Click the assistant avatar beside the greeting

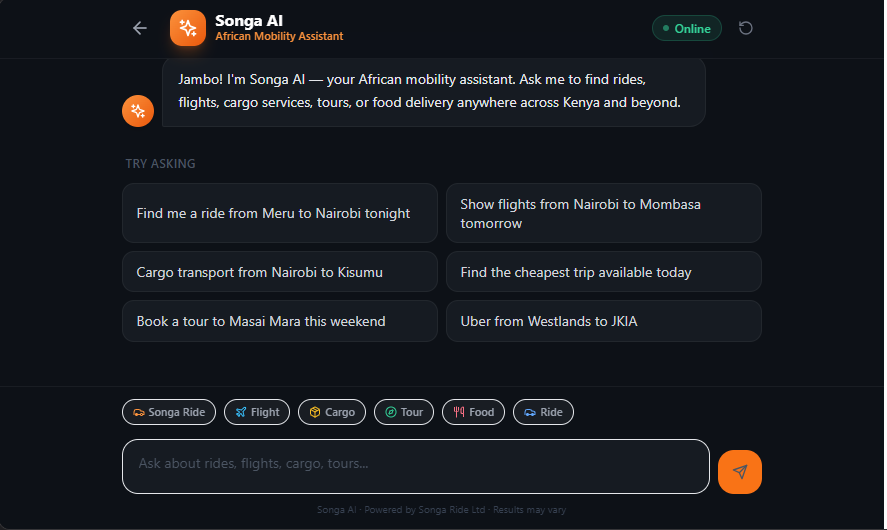coord(138,111)
